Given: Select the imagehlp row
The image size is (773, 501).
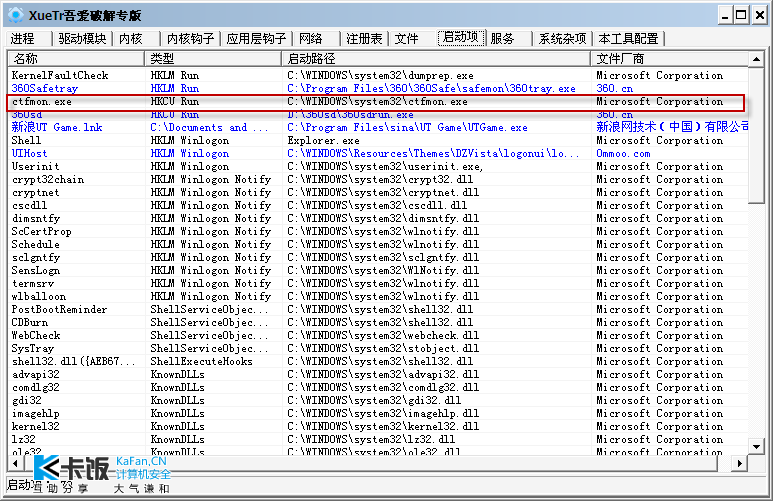Looking at the screenshot, I should [x=378, y=413].
